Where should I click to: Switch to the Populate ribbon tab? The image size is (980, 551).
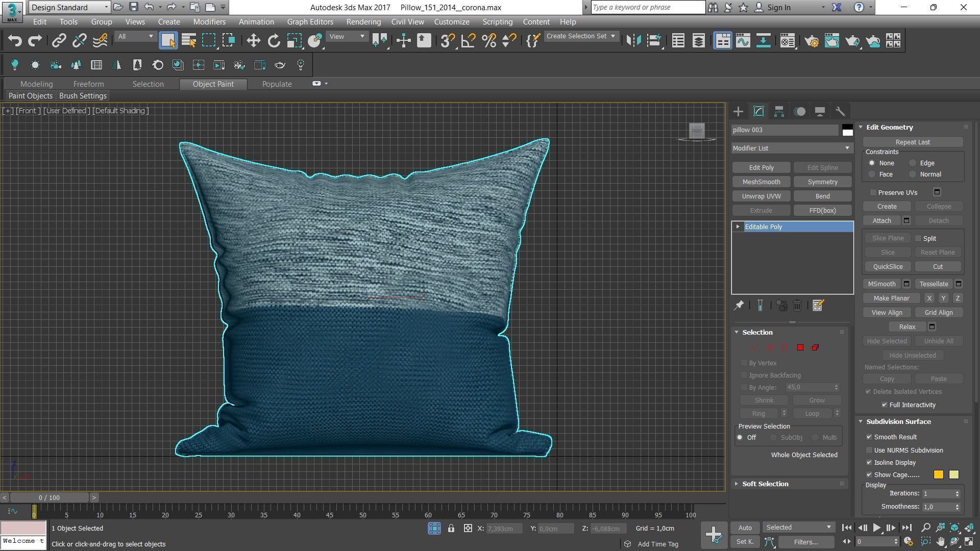coord(277,84)
